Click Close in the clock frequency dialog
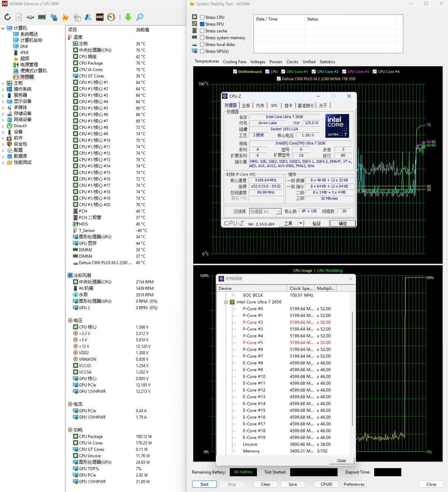 [341, 460]
